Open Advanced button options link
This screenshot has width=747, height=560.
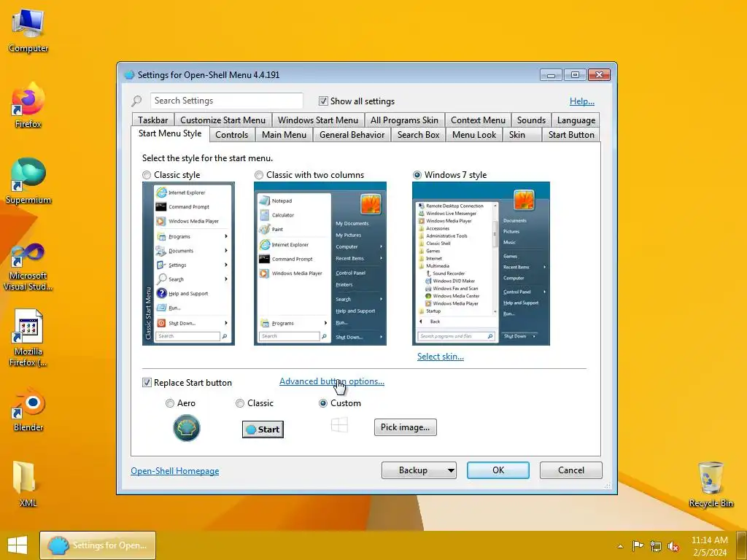332,381
